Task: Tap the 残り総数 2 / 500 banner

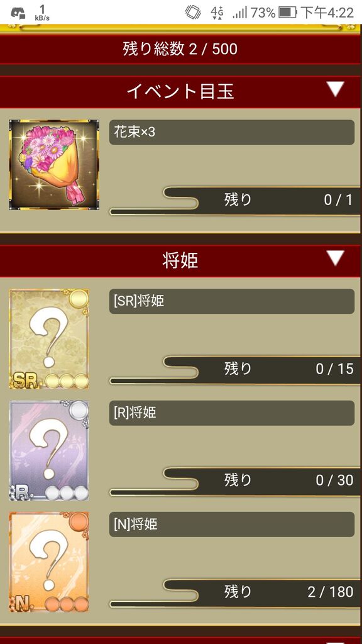Action: pos(180,49)
